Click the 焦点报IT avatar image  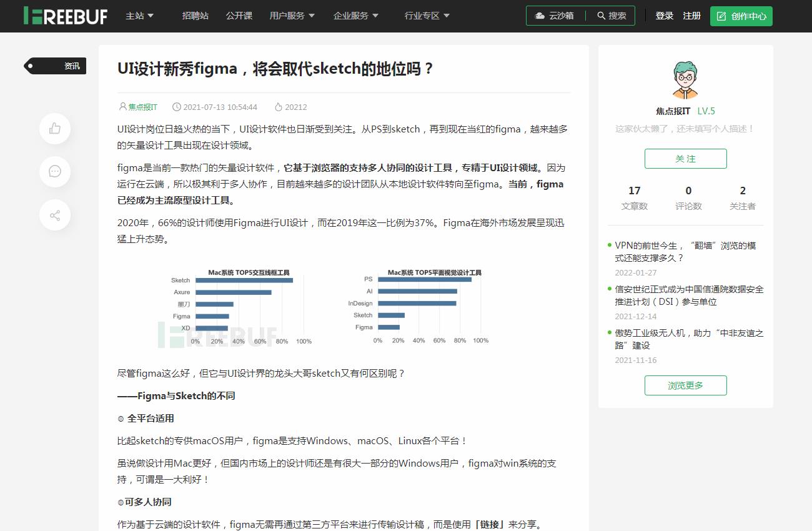pos(685,80)
